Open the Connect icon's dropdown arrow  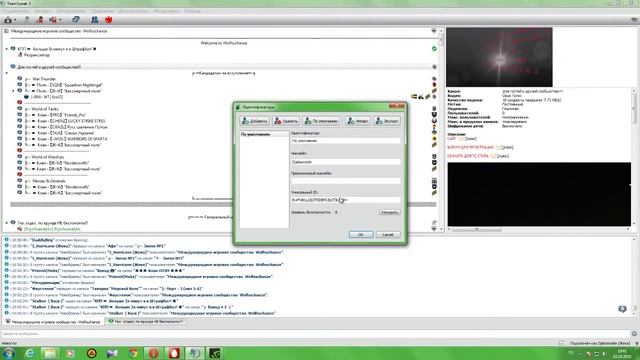click(x=15, y=20)
